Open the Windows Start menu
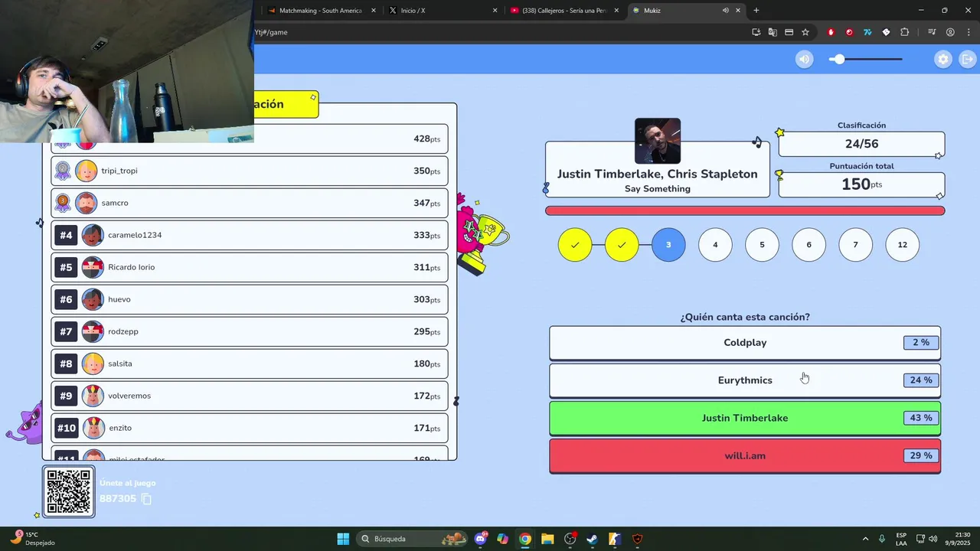Screen dimensions: 980x551 343,539
